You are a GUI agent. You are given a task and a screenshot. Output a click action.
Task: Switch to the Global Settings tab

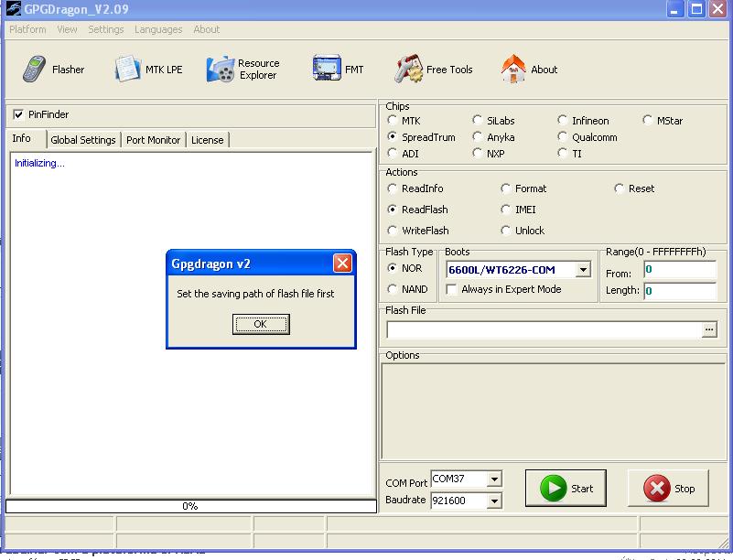tap(83, 140)
